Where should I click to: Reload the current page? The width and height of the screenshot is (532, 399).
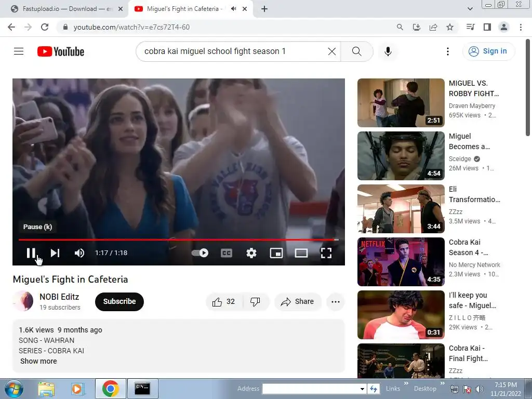click(x=45, y=27)
